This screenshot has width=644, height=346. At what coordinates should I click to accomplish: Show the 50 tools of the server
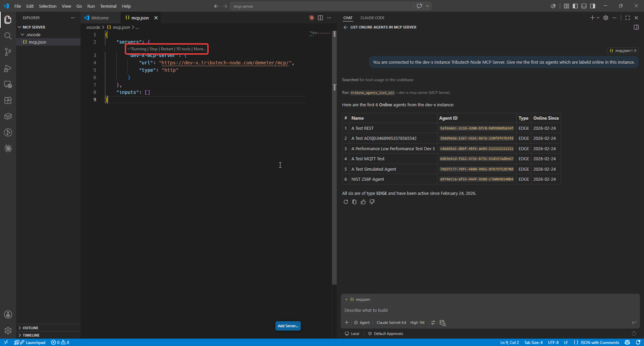[x=183, y=49]
